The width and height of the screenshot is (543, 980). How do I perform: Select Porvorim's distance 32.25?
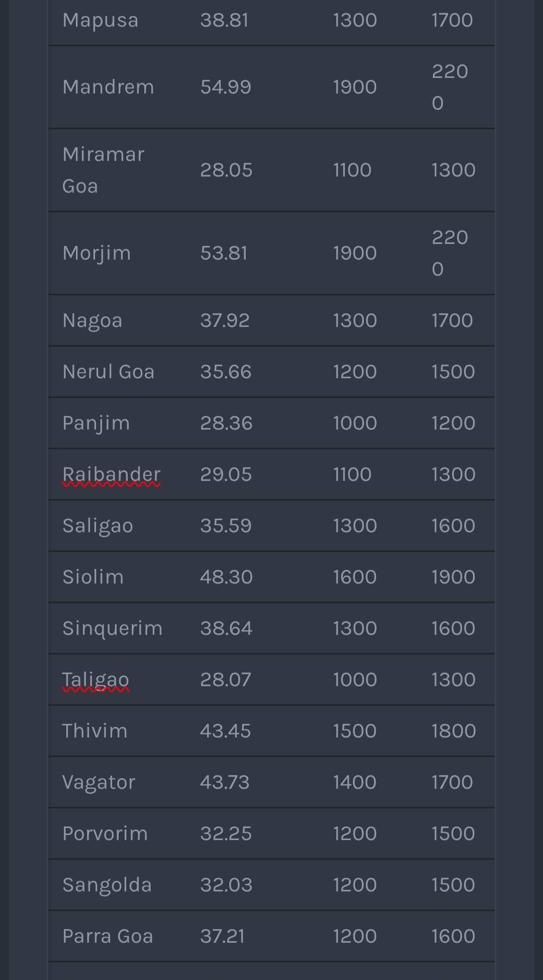(x=225, y=834)
